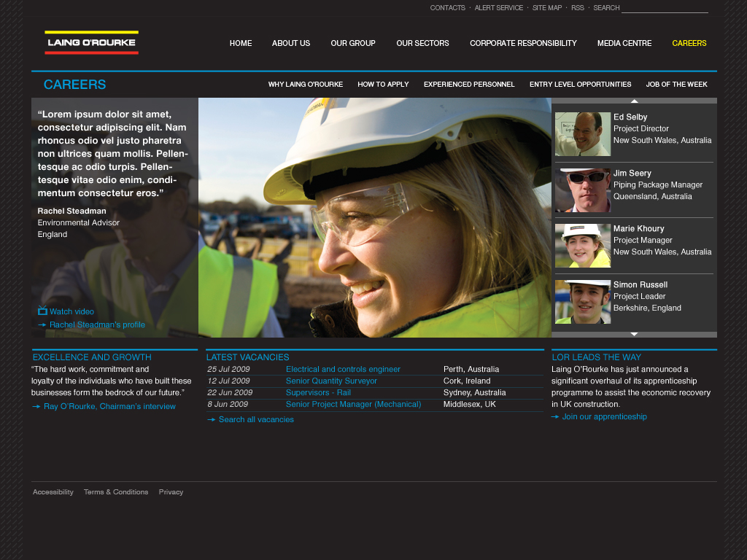This screenshot has width=747, height=560.
Task: Switch to Entry Level Opportunities tab
Action: point(580,85)
